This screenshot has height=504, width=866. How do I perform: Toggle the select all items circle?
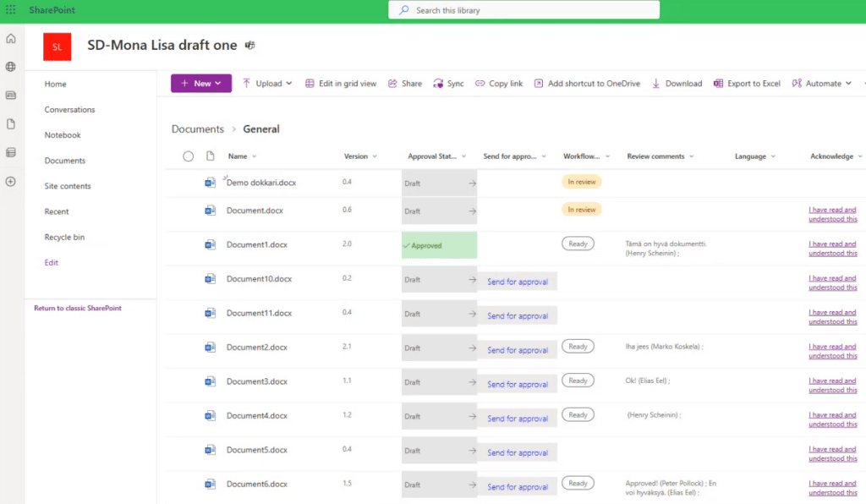(189, 156)
